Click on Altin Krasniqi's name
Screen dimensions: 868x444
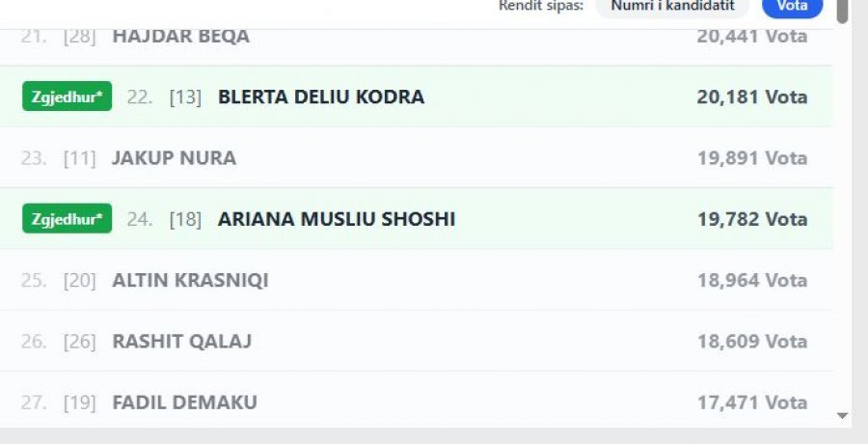coord(190,281)
